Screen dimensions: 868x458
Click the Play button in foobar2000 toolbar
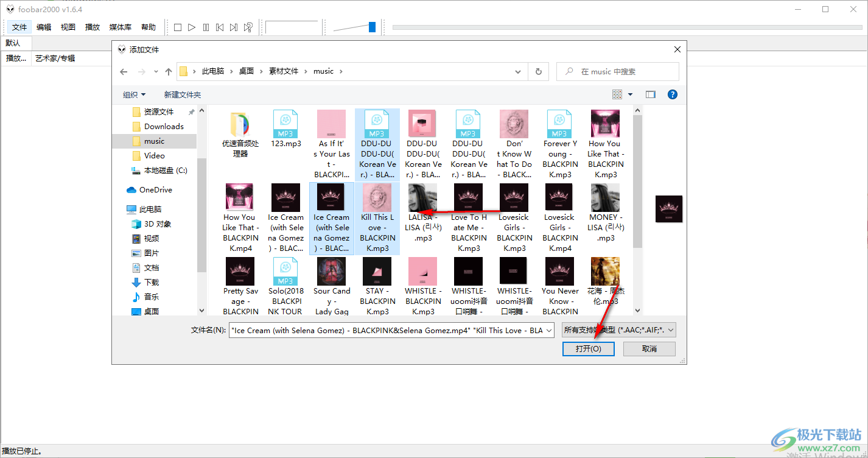click(192, 27)
